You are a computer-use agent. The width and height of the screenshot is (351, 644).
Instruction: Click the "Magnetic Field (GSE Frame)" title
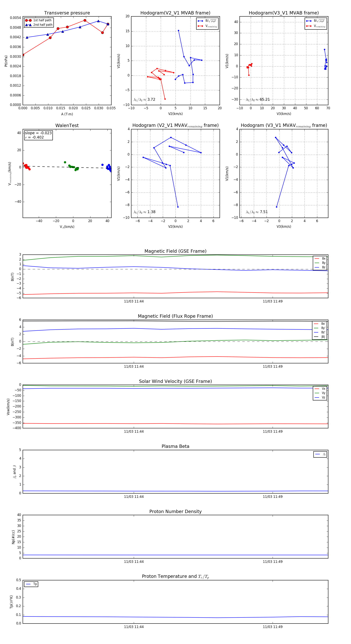tap(175, 251)
